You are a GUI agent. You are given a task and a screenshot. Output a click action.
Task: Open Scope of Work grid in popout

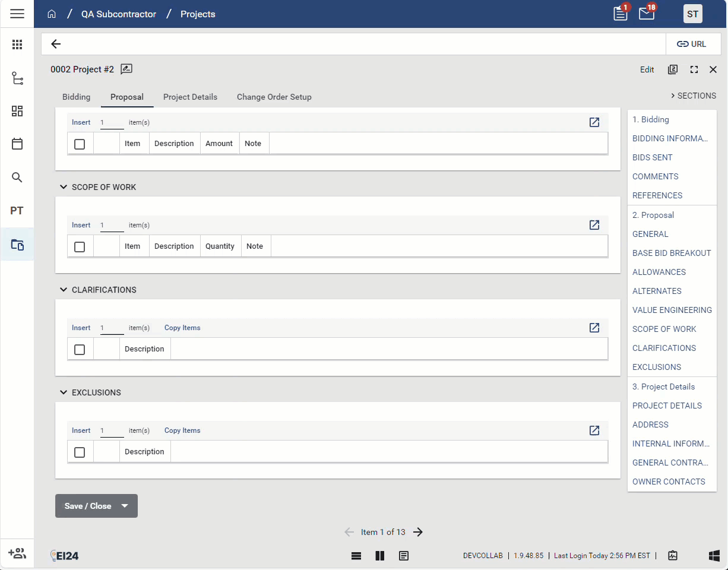pos(594,225)
